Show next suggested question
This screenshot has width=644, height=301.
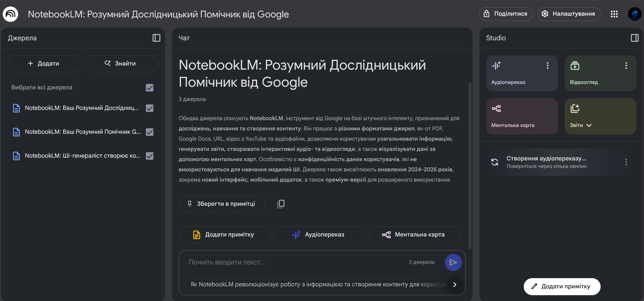(454, 285)
